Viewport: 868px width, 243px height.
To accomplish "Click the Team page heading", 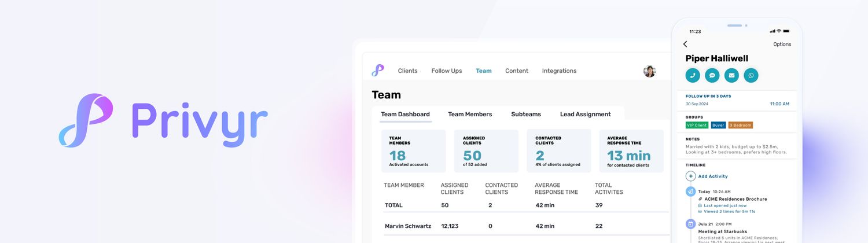I will coord(386,95).
